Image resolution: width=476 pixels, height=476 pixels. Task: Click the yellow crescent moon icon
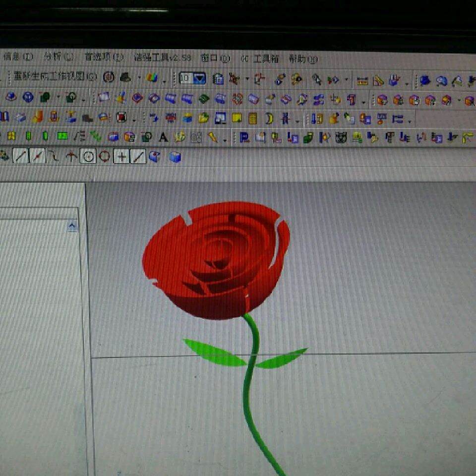click(x=269, y=118)
